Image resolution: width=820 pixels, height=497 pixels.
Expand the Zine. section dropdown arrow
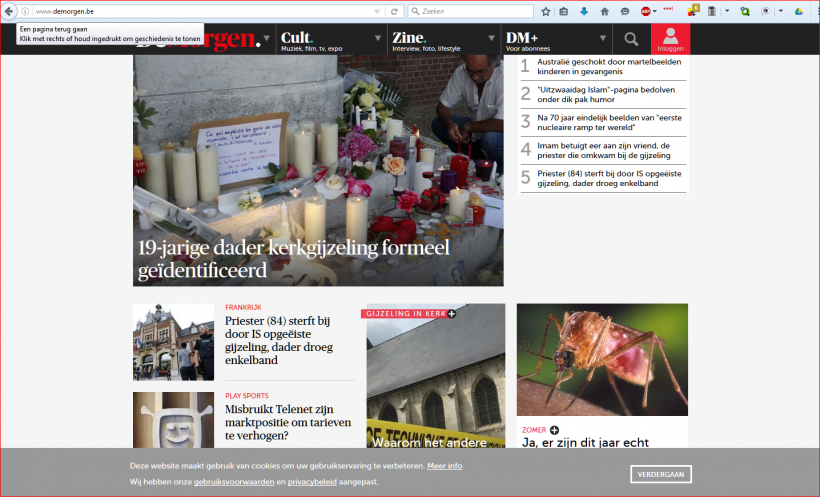click(x=490, y=38)
